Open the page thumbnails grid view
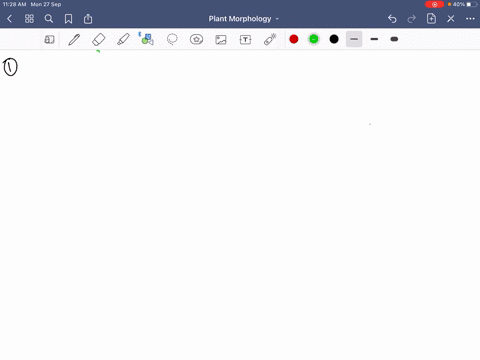 tap(29, 19)
